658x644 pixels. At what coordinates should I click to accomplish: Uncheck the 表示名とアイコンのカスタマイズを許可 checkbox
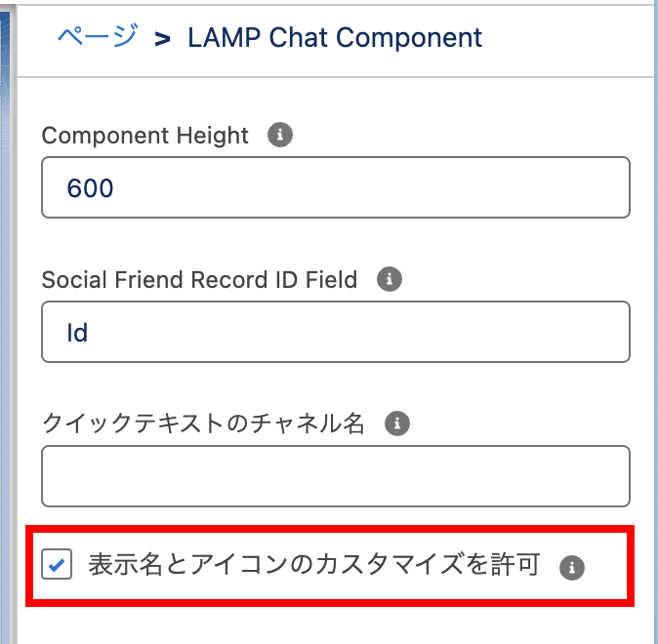[58, 565]
